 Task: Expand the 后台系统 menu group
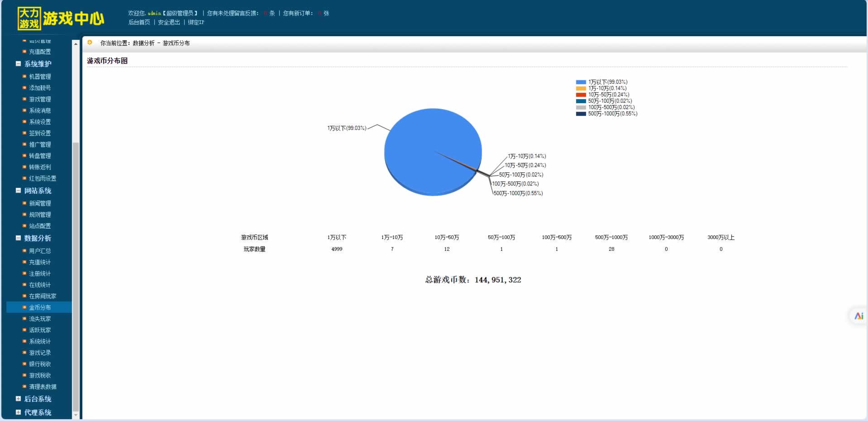pyautogui.click(x=19, y=399)
